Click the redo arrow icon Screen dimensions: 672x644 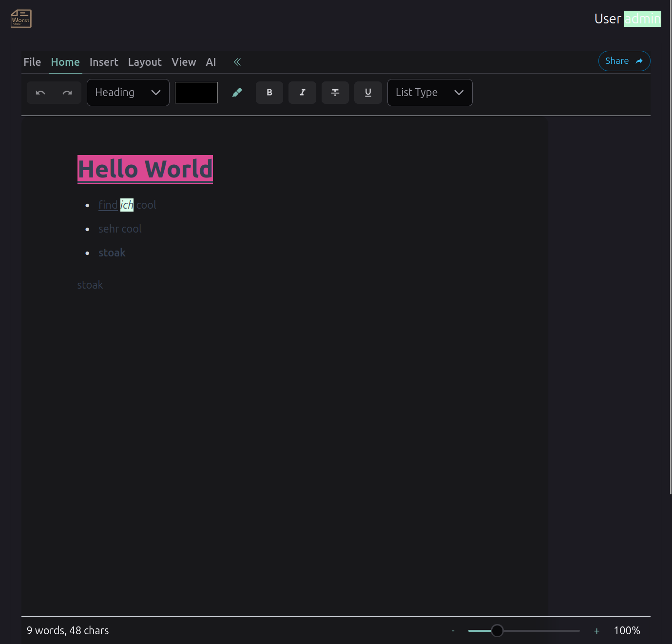pos(67,93)
